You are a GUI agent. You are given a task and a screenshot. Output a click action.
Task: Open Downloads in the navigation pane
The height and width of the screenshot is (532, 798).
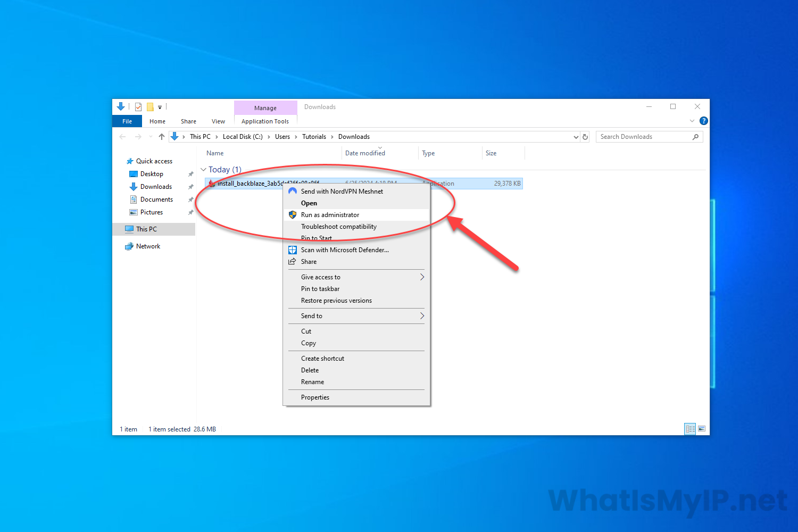point(156,187)
